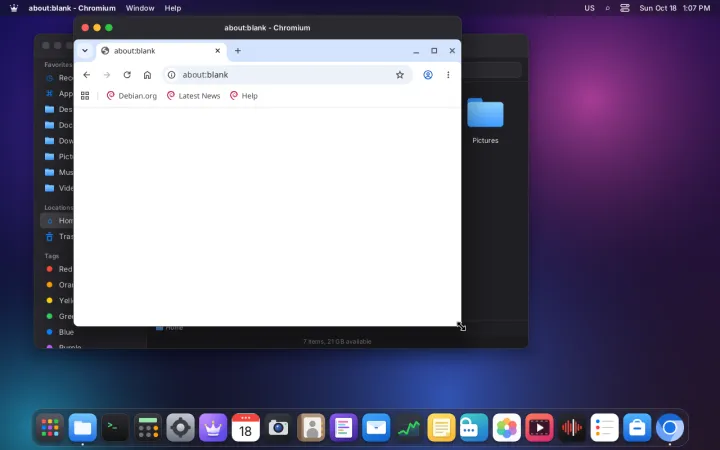Select the Green tag in file manager
The image size is (720, 450).
coord(58,316)
